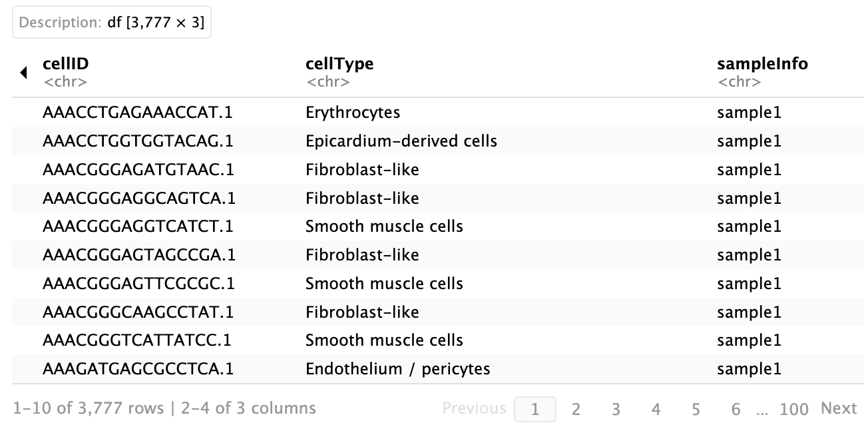Open page 4 of the table
Image resolution: width=868 pixels, height=429 pixels.
656,408
